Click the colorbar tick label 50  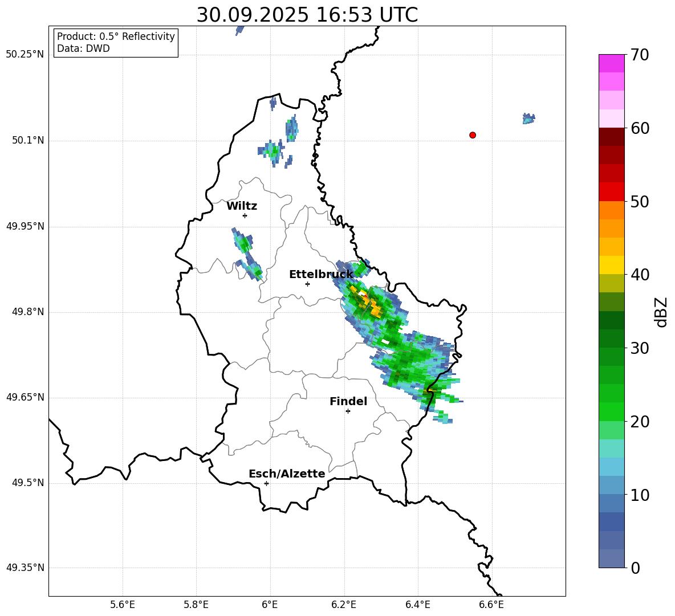640,201
